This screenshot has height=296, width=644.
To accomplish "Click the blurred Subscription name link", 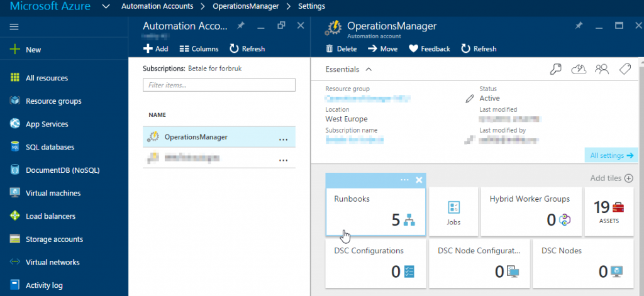I will tap(355, 140).
